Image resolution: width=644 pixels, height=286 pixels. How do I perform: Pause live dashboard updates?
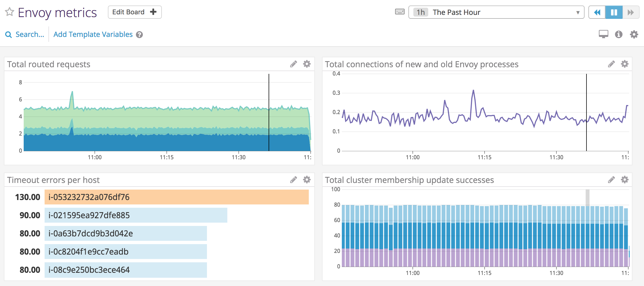coord(614,12)
